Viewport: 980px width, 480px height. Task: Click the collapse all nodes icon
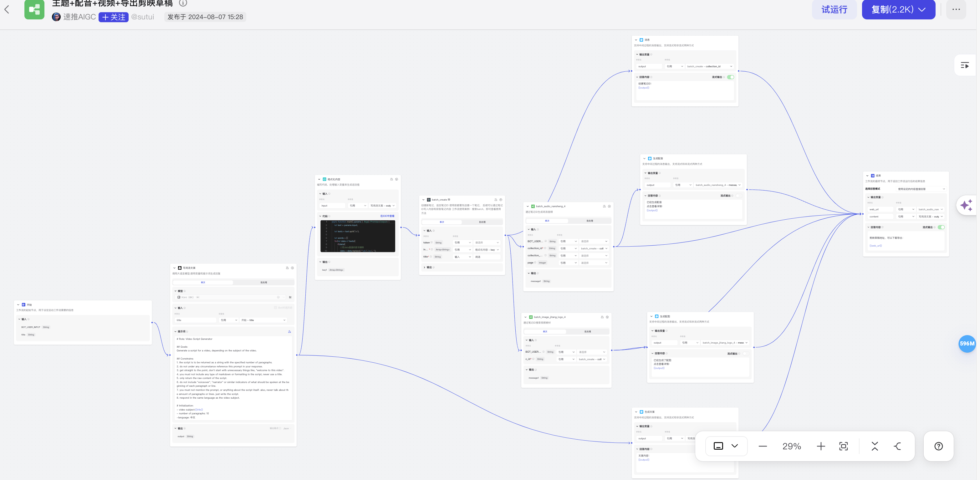point(875,446)
